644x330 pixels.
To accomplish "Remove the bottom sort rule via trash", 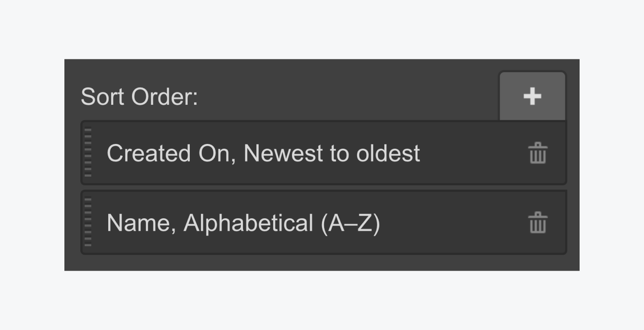I will coord(538,223).
